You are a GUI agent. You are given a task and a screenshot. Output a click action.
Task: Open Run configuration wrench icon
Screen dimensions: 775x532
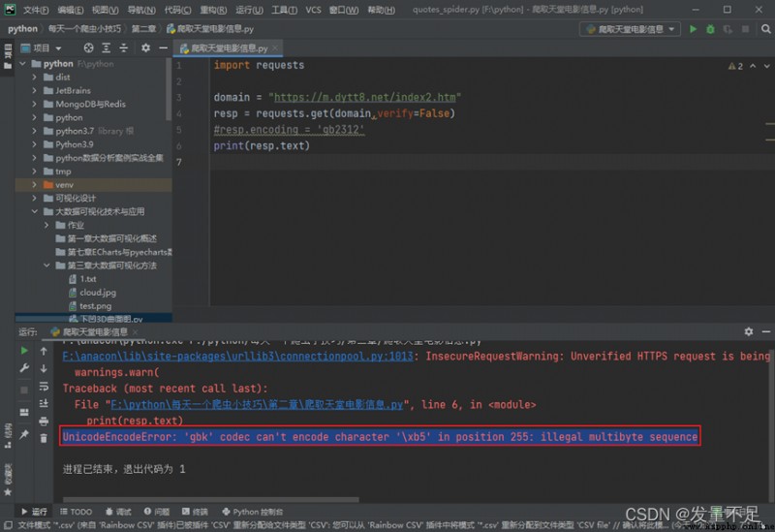click(x=23, y=368)
